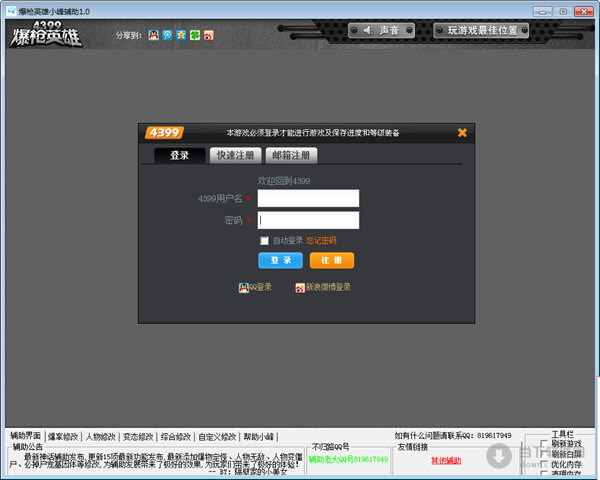
Task: Share to QQ via penguin icon in header
Action: pyautogui.click(x=153, y=35)
